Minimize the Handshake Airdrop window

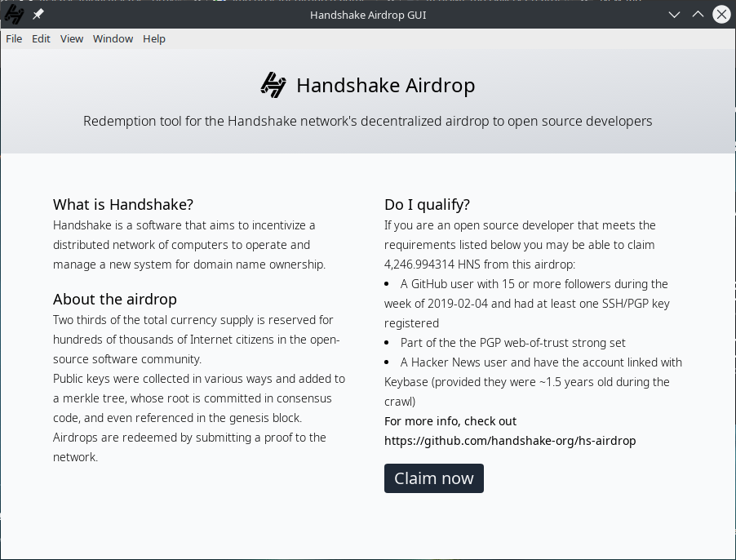[x=674, y=15]
